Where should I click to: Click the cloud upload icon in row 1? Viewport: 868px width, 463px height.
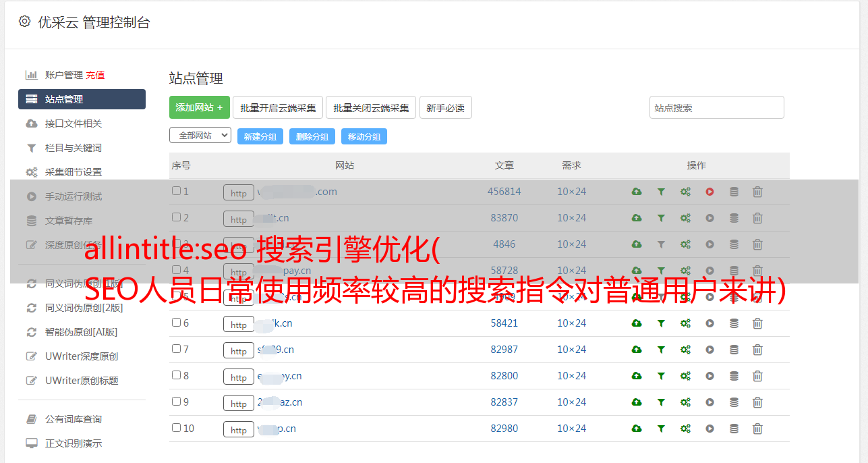[637, 192]
